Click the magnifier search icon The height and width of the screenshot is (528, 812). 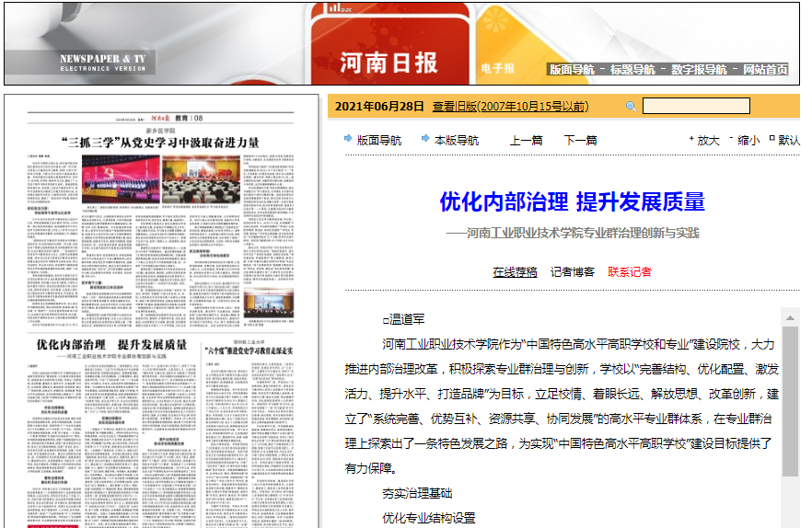[631, 107]
